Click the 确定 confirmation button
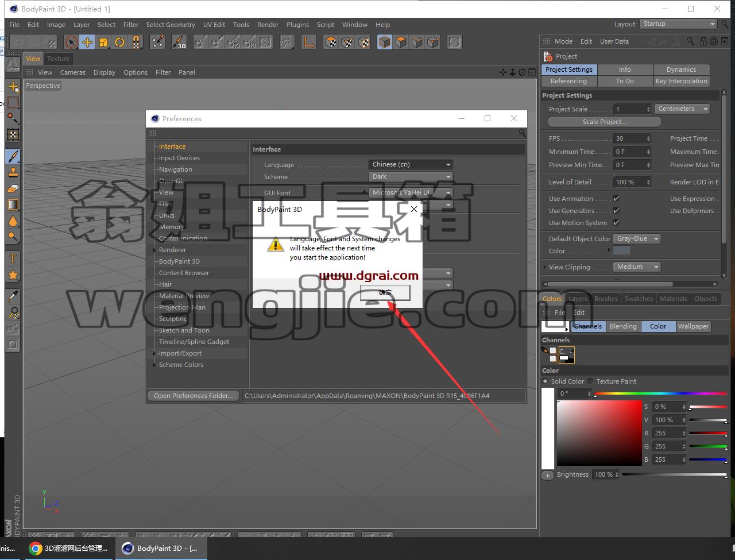The image size is (735, 560). coord(385,292)
